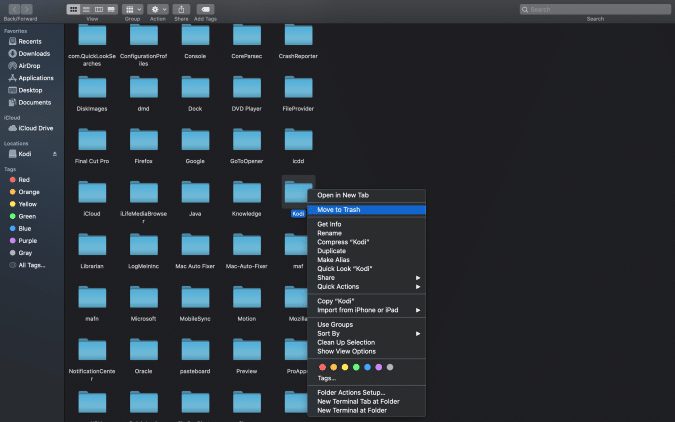The height and width of the screenshot is (422, 675).
Task: Choose Show View Options
Action: point(366,351)
